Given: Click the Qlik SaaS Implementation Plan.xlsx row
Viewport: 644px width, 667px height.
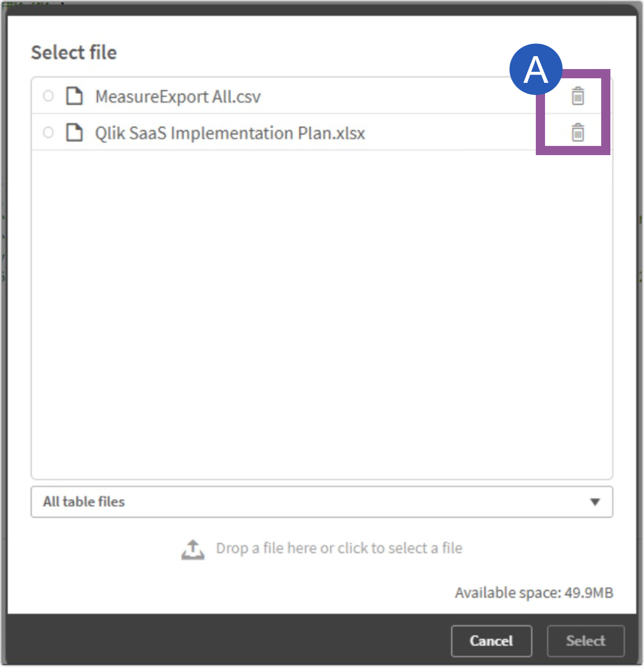Looking at the screenshot, I should [229, 133].
